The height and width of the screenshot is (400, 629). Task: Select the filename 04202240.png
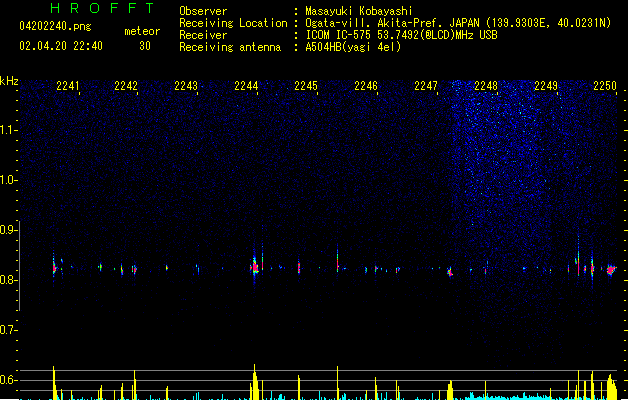click(55, 26)
